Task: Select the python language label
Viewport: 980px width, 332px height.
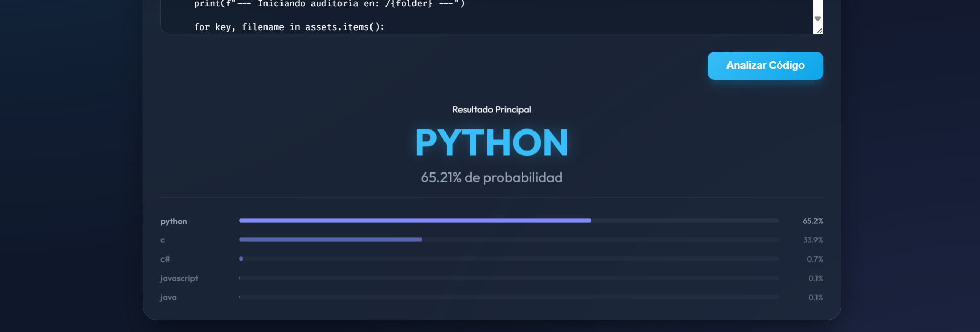Action: coord(174,221)
